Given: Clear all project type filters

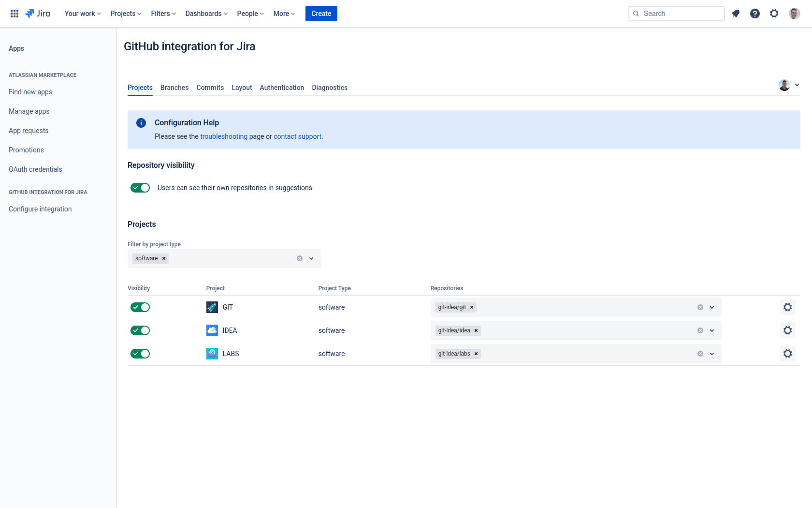Looking at the screenshot, I should 300,258.
